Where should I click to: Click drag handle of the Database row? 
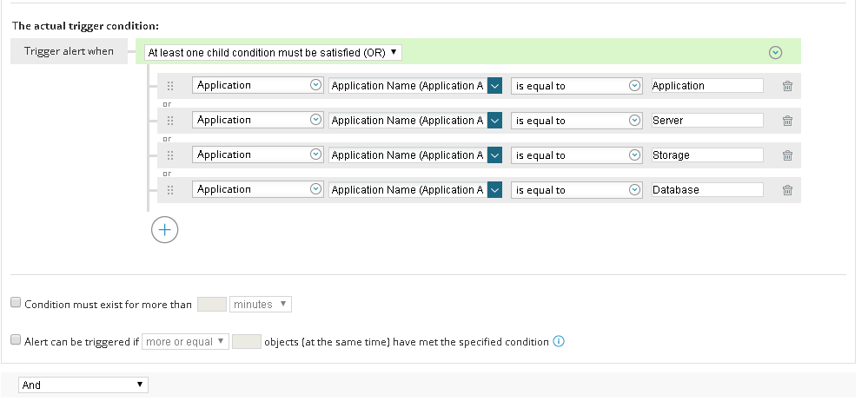pos(170,190)
